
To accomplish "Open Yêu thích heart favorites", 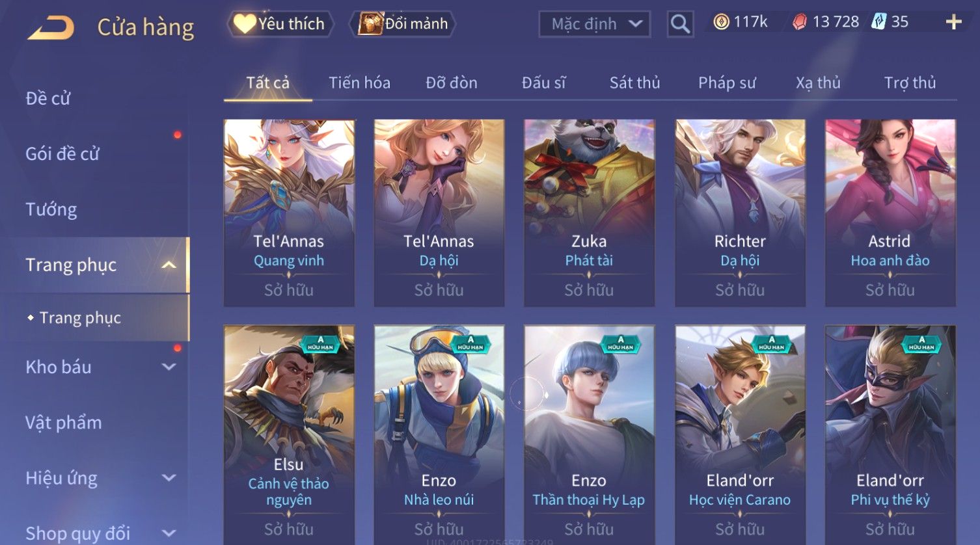I will [280, 24].
